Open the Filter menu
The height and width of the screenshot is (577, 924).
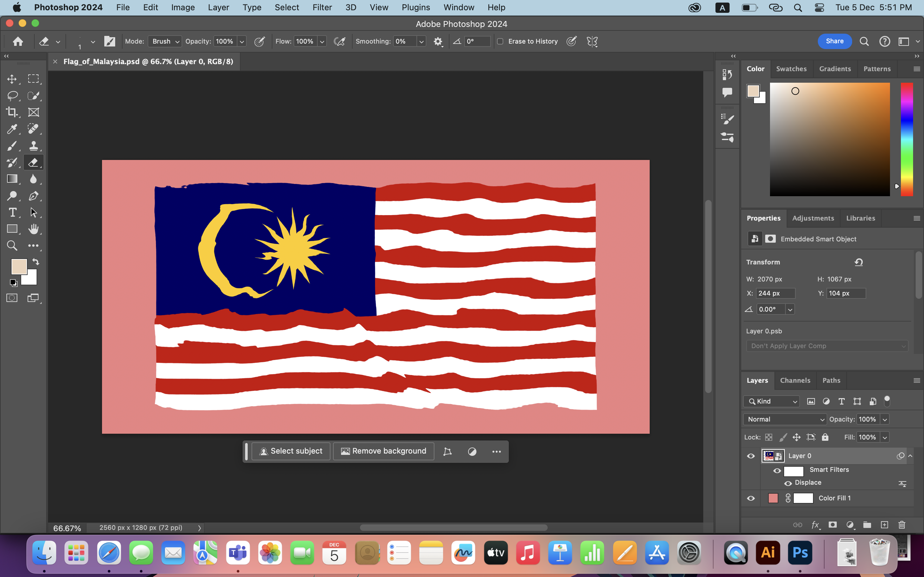[322, 7]
